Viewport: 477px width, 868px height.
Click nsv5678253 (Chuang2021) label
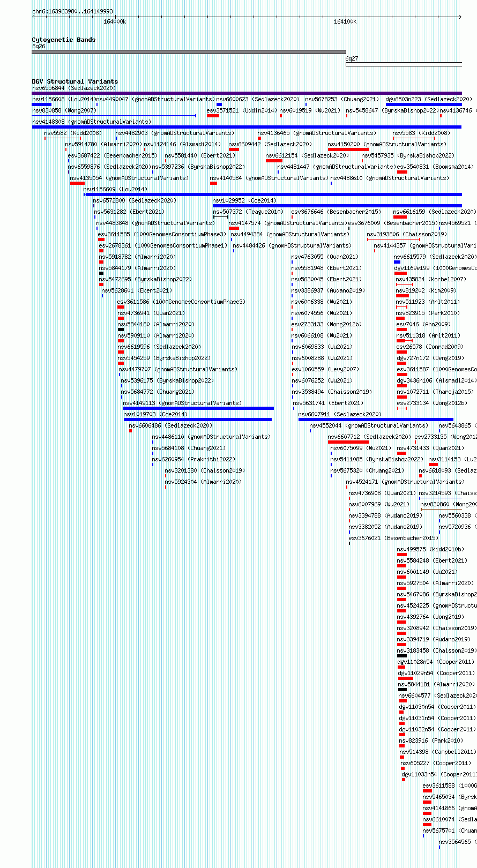342,99
